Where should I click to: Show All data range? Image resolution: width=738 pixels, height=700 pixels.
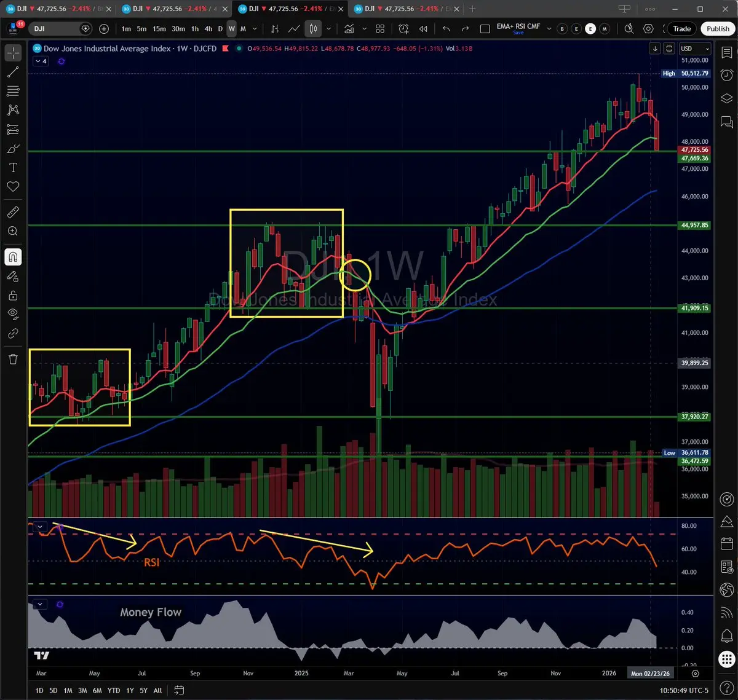pos(157,690)
